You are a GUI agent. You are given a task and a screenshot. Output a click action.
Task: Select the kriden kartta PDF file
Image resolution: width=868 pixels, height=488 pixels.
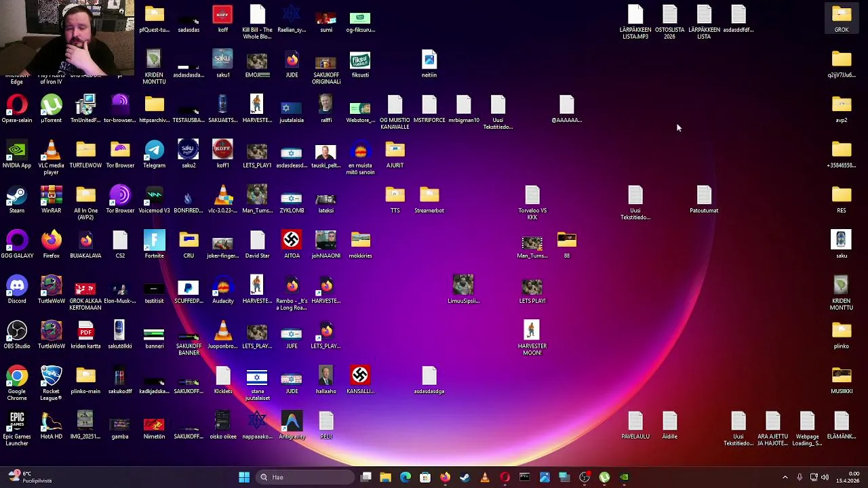pyautogui.click(x=85, y=335)
